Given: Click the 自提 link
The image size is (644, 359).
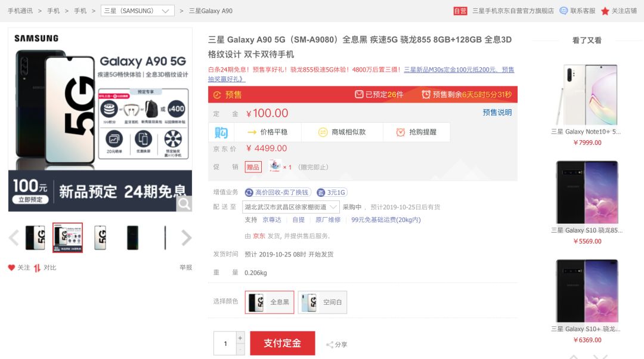Looking at the screenshot, I should (299, 220).
